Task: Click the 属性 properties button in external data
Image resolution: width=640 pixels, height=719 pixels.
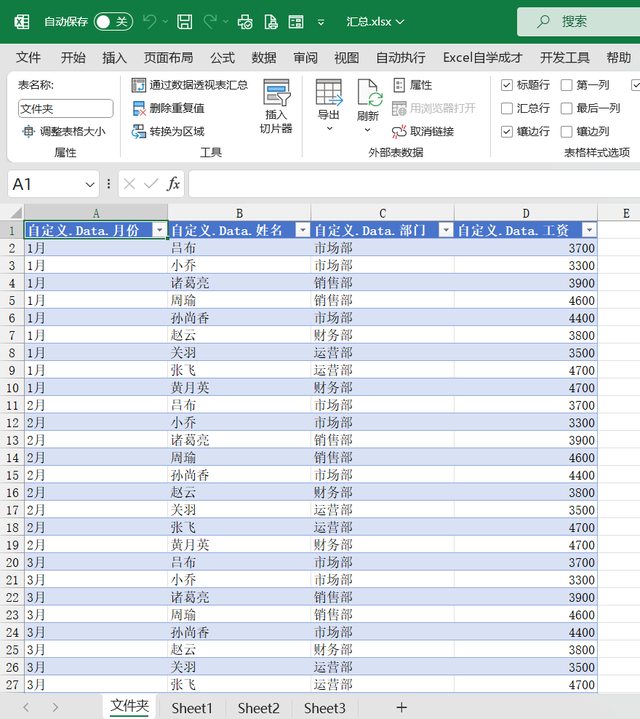Action: tap(413, 85)
